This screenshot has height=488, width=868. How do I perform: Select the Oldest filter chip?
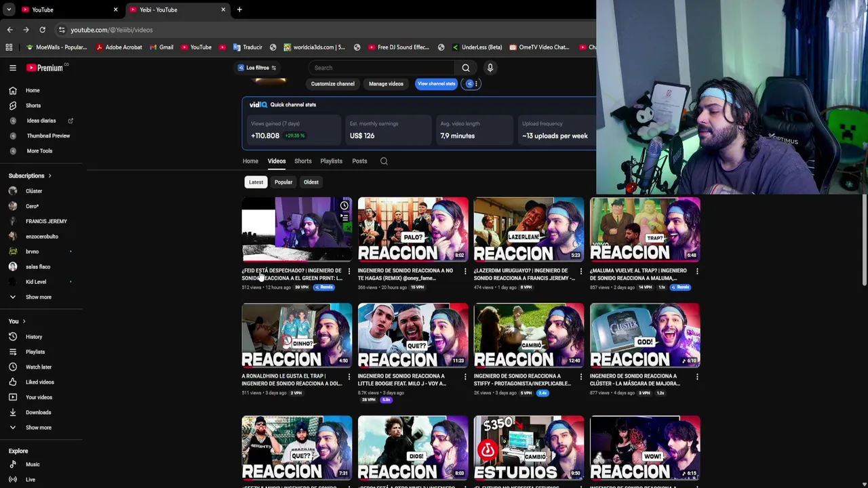[311, 182]
